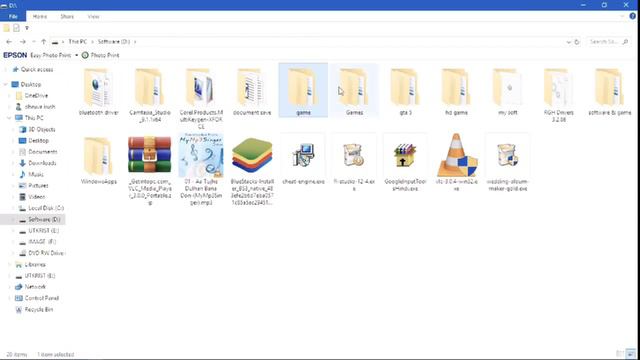Click the Forward navigation arrow
The width and height of the screenshot is (640, 360).
(22, 42)
